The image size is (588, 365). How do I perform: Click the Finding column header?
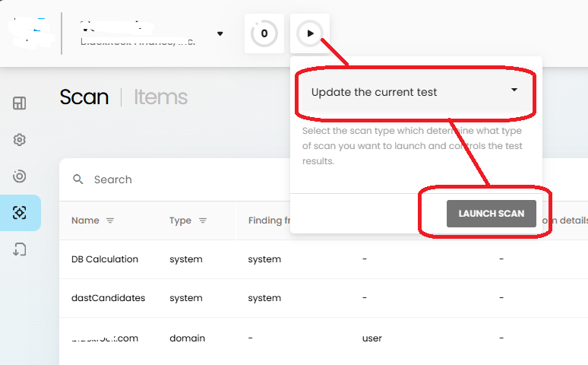point(269,221)
